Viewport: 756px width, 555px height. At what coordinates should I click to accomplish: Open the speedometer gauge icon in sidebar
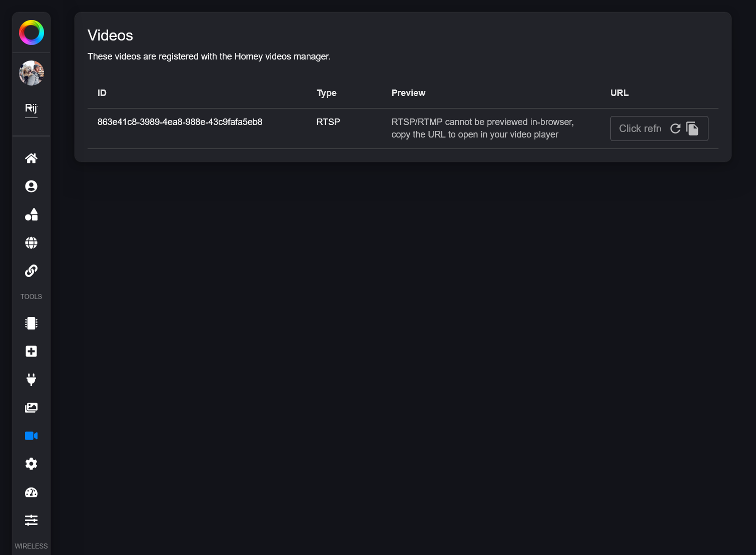pos(31,492)
